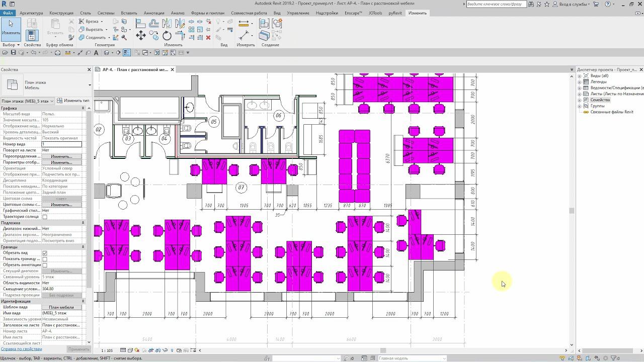Expand the Группы tree node

click(x=579, y=106)
